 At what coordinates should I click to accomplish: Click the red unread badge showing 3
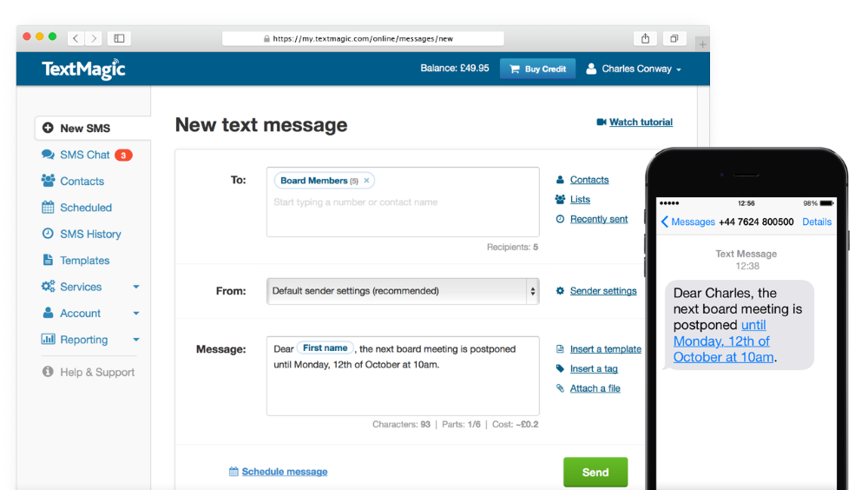tap(123, 156)
